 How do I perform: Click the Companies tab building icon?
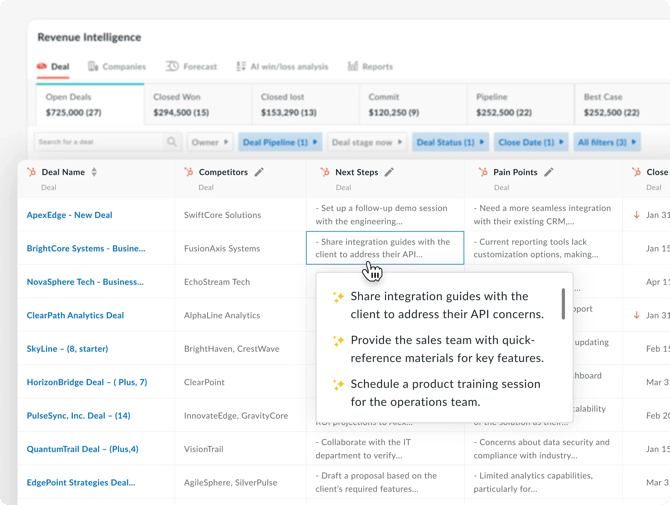pyautogui.click(x=93, y=66)
